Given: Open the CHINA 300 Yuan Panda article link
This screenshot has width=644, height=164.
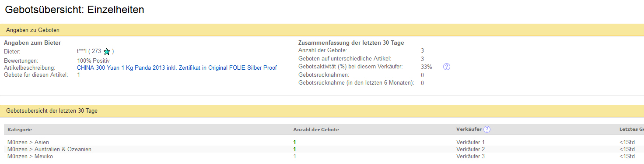Looking at the screenshot, I should [177, 68].
